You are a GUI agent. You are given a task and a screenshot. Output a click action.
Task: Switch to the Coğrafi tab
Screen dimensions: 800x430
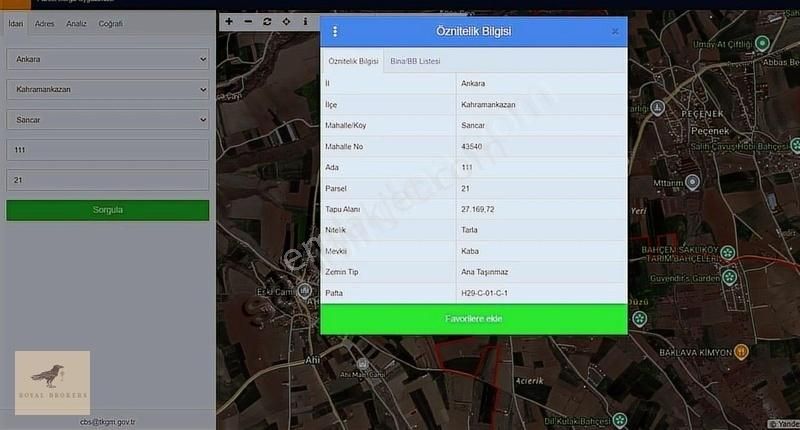[110, 23]
